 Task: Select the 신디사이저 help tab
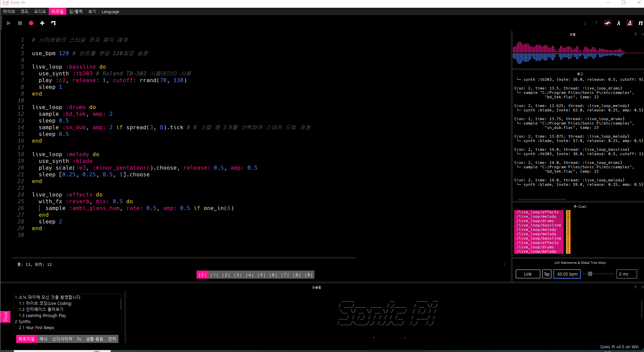pos(62,339)
